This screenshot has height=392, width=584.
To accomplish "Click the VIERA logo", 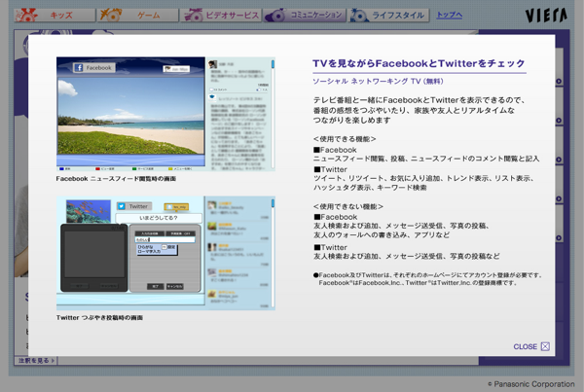I will [x=546, y=16].
